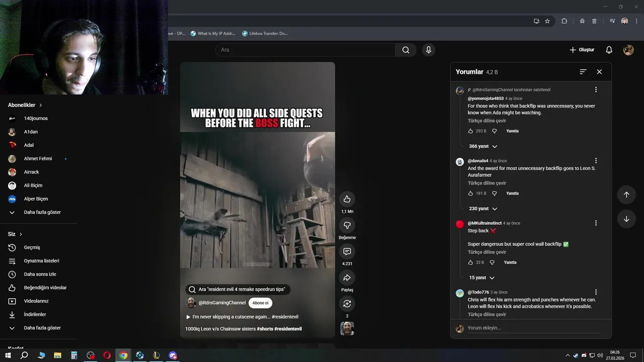Like davuds4's comment with 181 B likes
Screen dimensions: 644x362
[470, 193]
